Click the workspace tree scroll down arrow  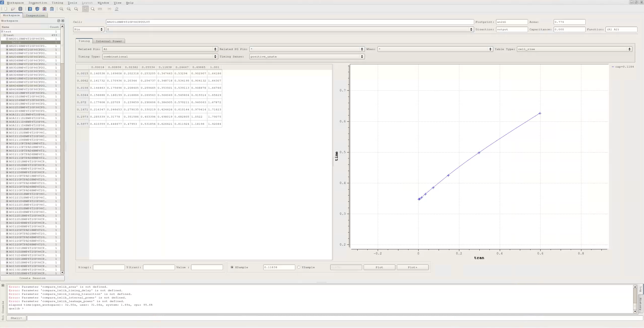click(62, 272)
